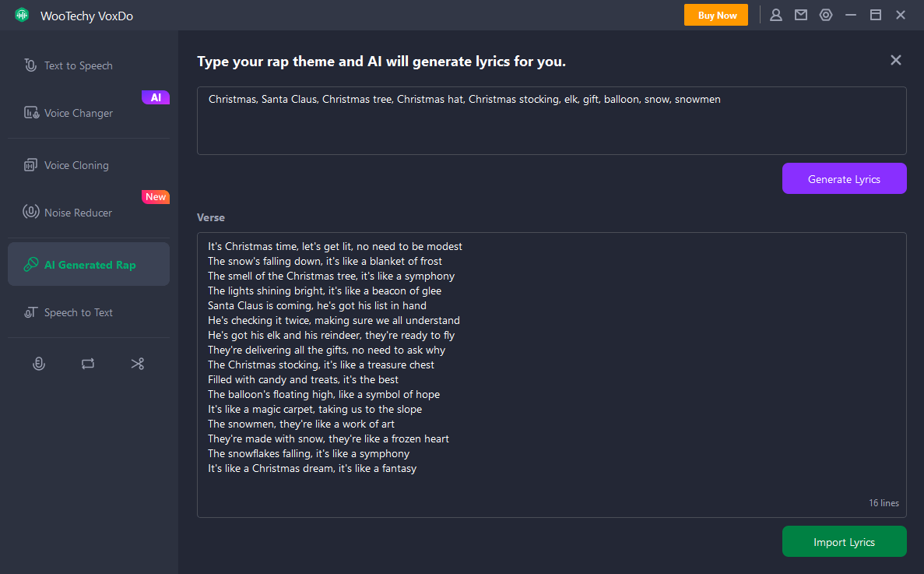Viewport: 924px width, 574px height.
Task: Switch to the Voice Changer tab
Action: [78, 113]
